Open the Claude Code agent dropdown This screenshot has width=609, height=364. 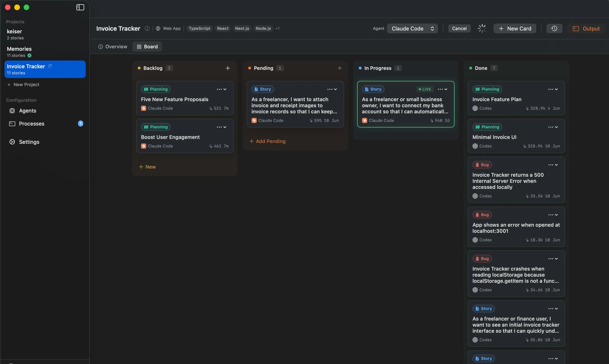pos(412,28)
